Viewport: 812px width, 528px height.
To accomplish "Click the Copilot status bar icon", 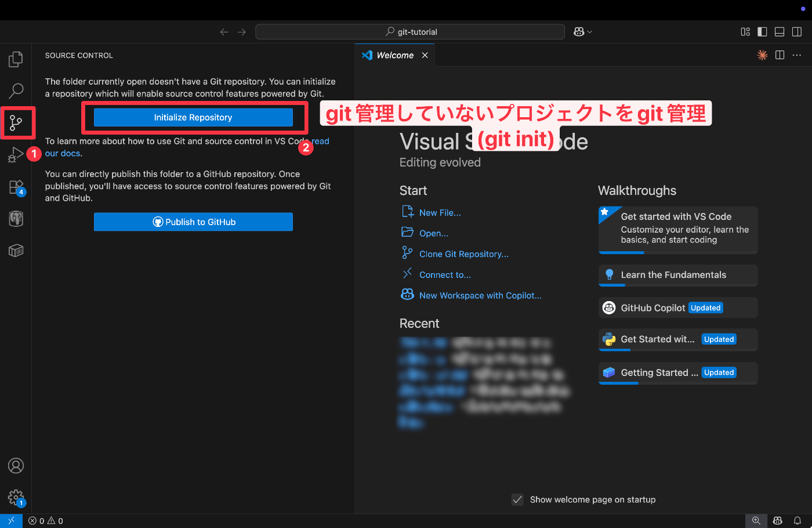I will point(778,521).
